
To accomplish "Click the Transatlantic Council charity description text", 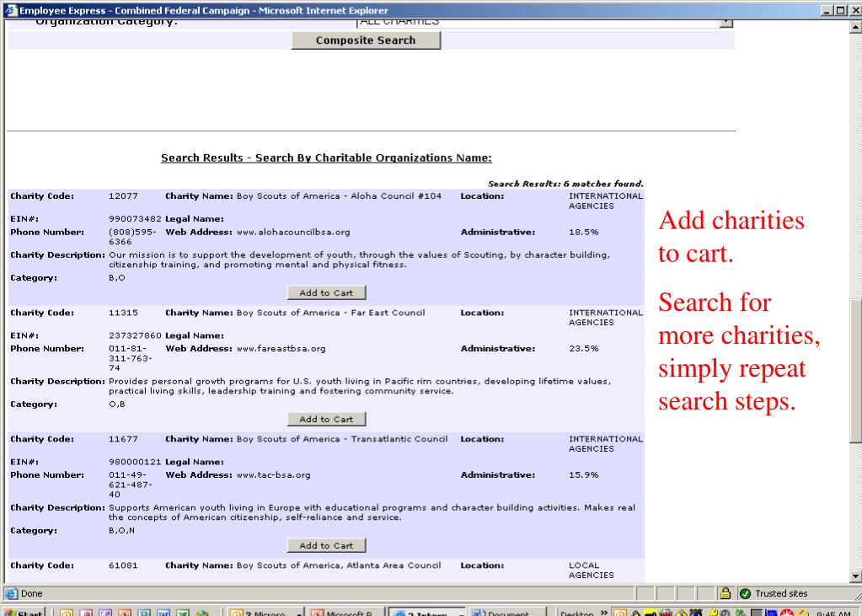I will [372, 512].
